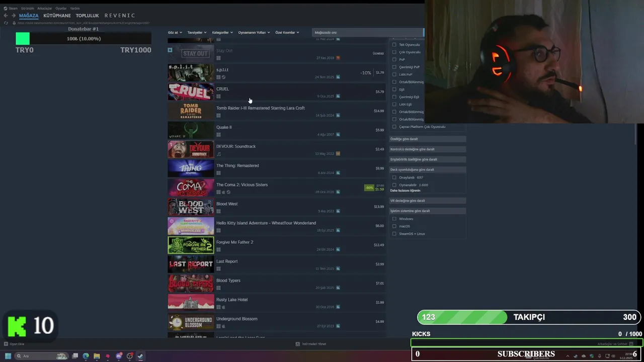Tick the Onaylandı Deck filter
This screenshot has width=644, height=362.
point(394,177)
